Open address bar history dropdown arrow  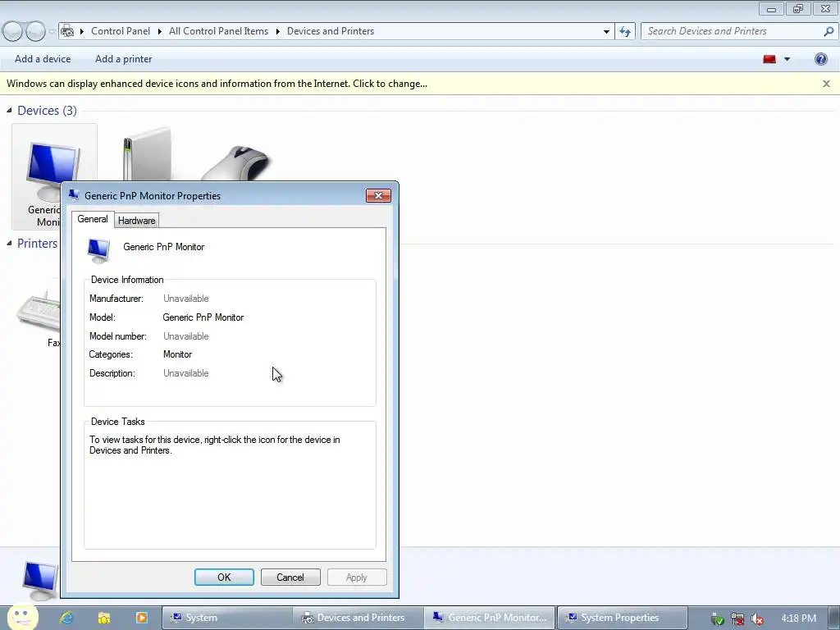tap(606, 32)
